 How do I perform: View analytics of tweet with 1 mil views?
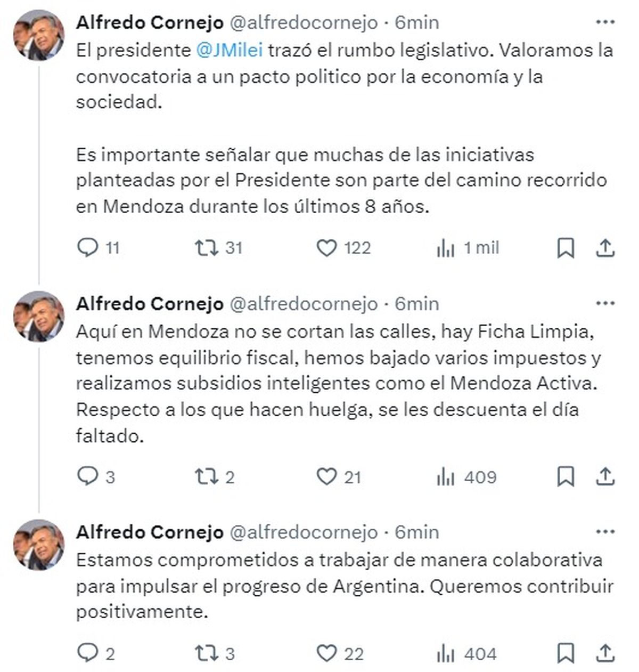(x=445, y=248)
